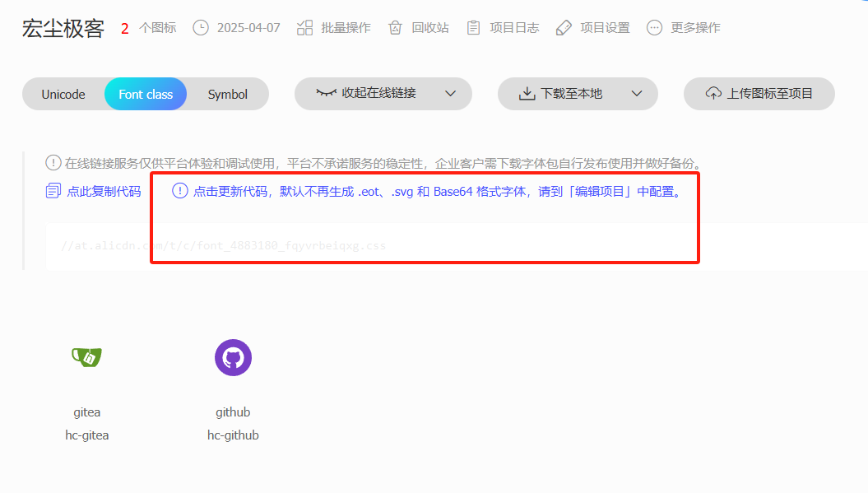Expand the 下载至本地 dropdown arrow
Image resolution: width=868 pixels, height=493 pixels.
pyautogui.click(x=636, y=94)
